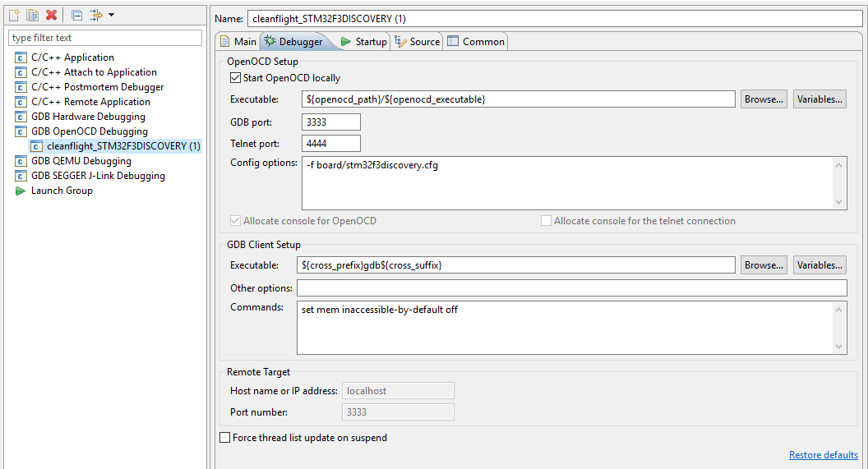Image resolution: width=868 pixels, height=469 pixels.
Task: Browse for the OpenOCD executable
Action: pos(764,99)
